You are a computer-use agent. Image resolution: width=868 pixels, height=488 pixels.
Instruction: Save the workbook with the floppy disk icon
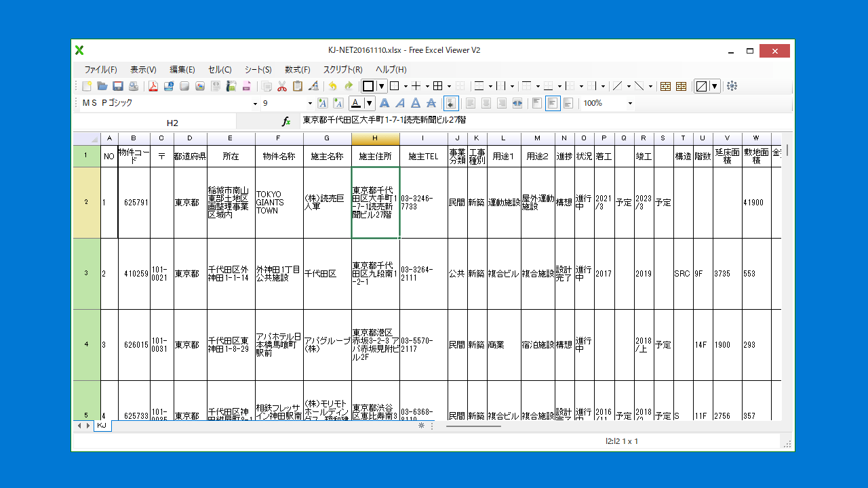[118, 86]
